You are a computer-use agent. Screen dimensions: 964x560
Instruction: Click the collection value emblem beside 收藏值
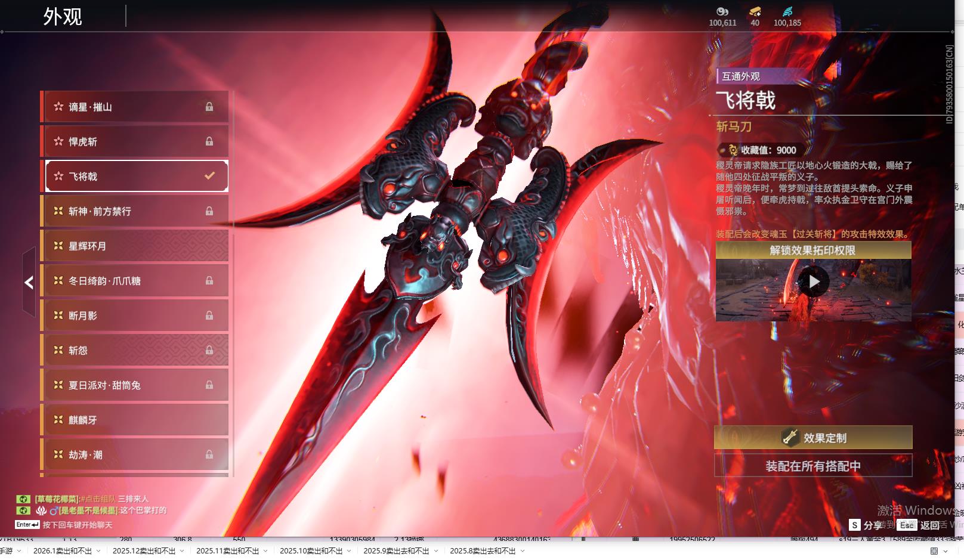[733, 150]
